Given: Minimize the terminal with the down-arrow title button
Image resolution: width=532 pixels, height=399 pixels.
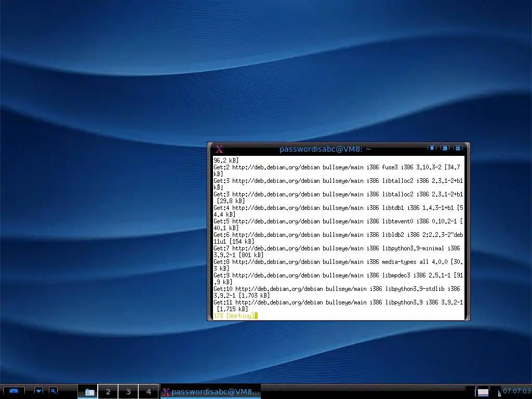Looking at the screenshot, I should tap(432, 148).
